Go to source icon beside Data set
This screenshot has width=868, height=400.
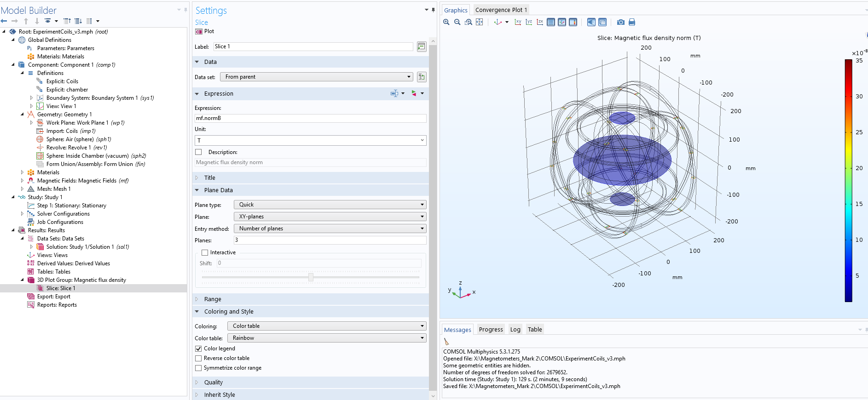pos(422,77)
